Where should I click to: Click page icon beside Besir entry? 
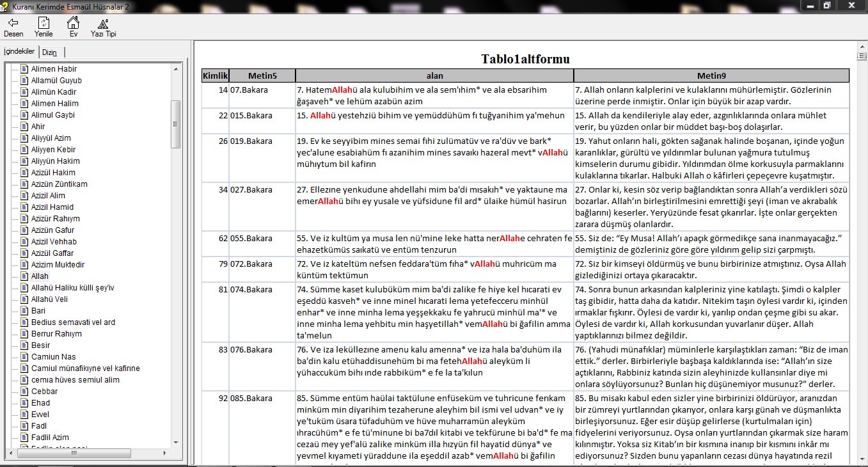(x=24, y=345)
